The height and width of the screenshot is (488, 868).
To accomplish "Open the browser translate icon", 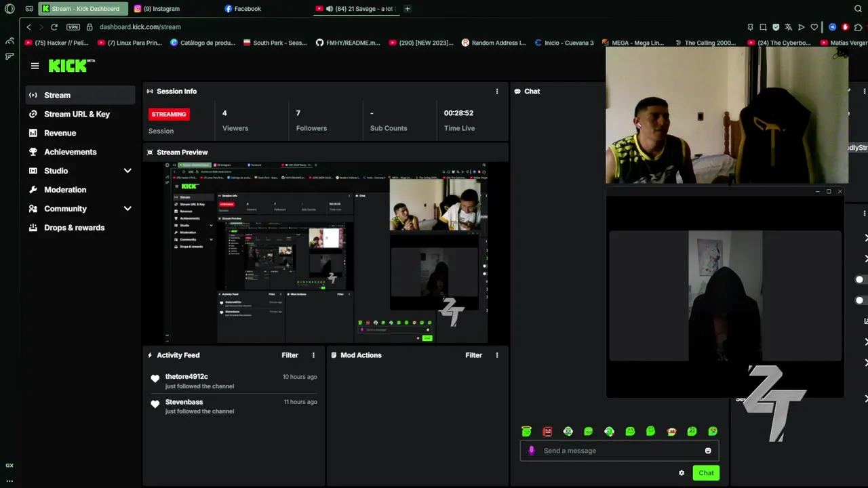I will pos(788,27).
